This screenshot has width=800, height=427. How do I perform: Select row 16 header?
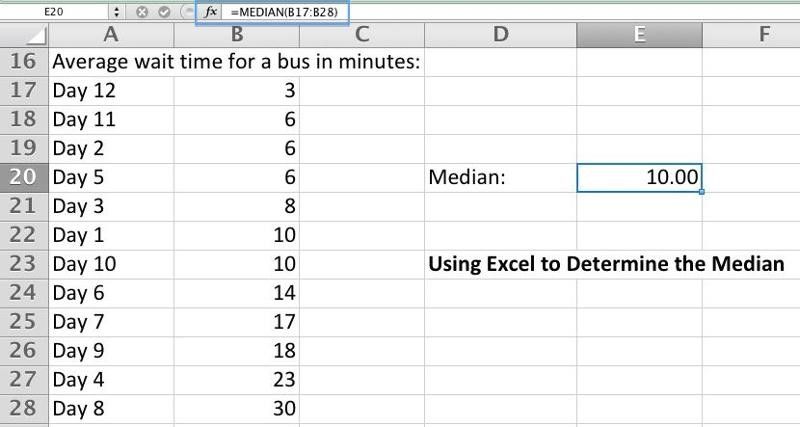pyautogui.click(x=23, y=62)
